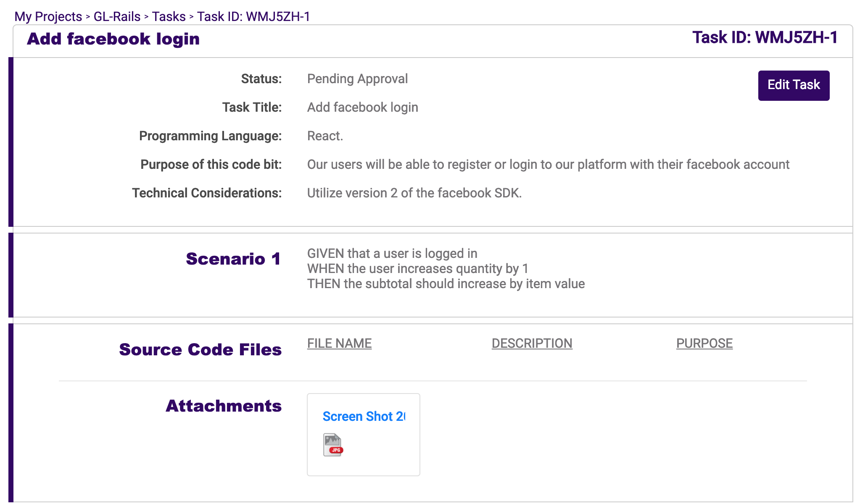Open the Tasks breadcrumb link
The width and height of the screenshot is (860, 504).
point(169,16)
